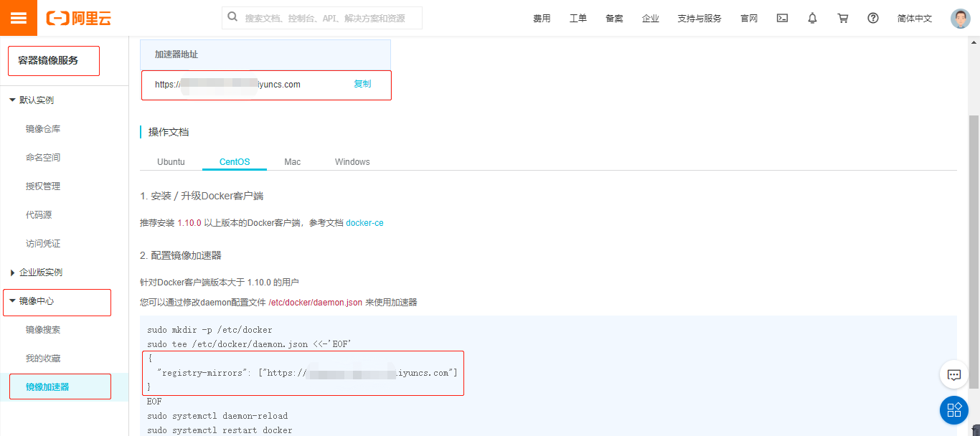This screenshot has height=436, width=980.
Task: Click the Alibaba Cloud logo
Action: [79, 19]
